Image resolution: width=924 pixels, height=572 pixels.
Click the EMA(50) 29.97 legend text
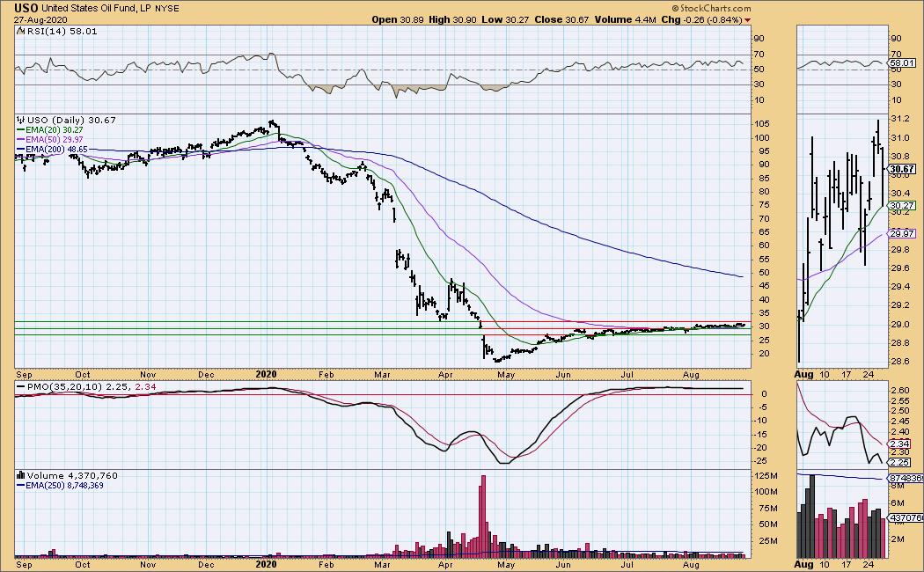click(55, 140)
